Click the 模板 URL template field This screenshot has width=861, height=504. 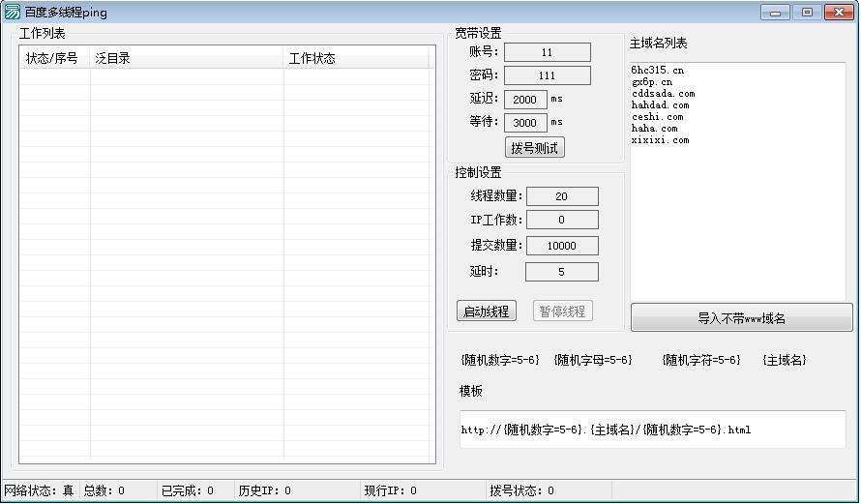pos(652,430)
